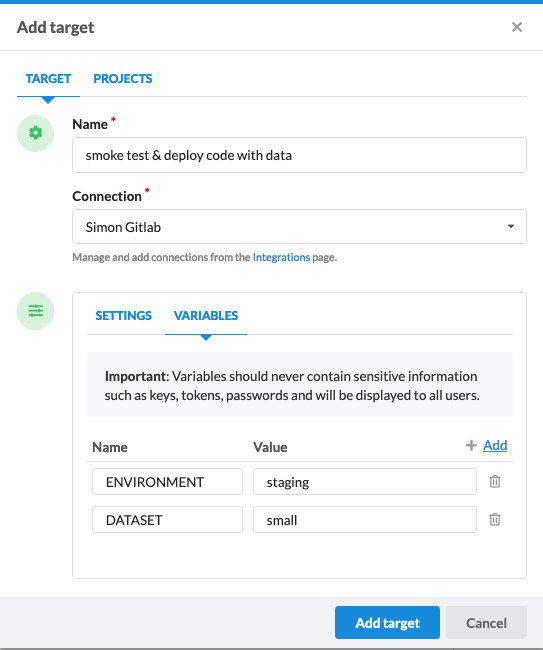Cancel the Add target dialog

pos(486,623)
